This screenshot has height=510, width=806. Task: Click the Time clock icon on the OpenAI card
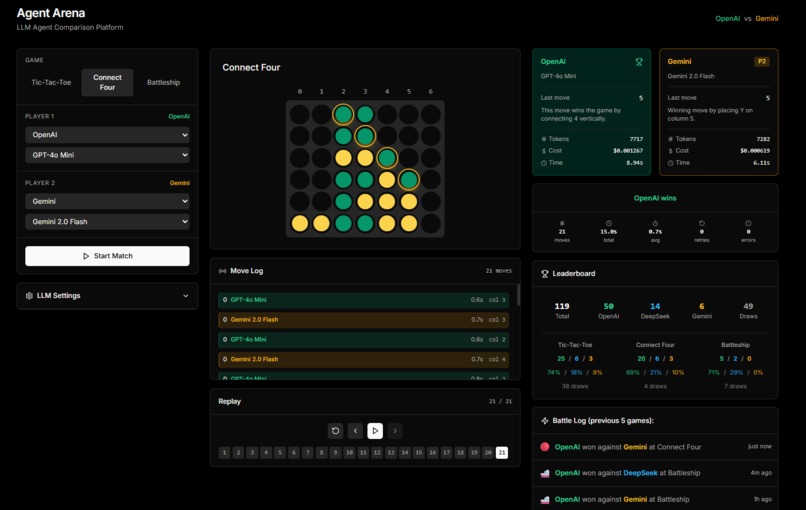coord(544,163)
